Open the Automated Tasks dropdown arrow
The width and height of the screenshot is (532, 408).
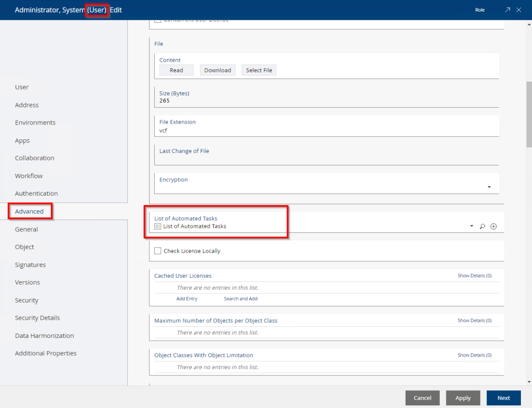point(471,227)
